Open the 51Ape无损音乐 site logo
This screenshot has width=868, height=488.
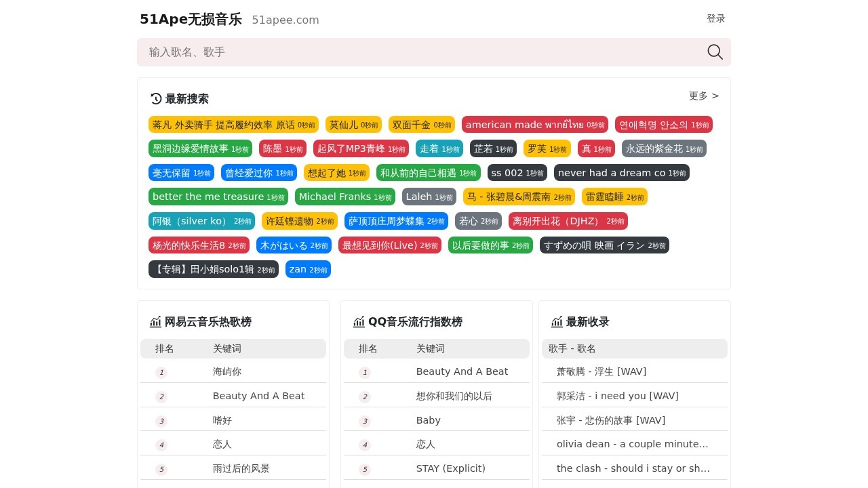click(x=191, y=20)
